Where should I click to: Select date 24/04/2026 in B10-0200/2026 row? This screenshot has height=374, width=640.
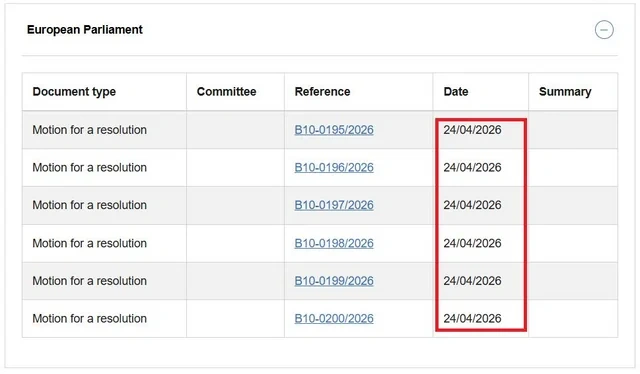tap(472, 318)
